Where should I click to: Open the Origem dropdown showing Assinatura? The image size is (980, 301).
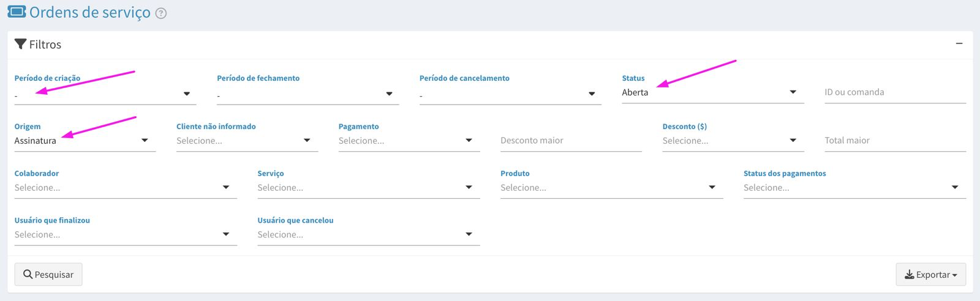(85, 141)
